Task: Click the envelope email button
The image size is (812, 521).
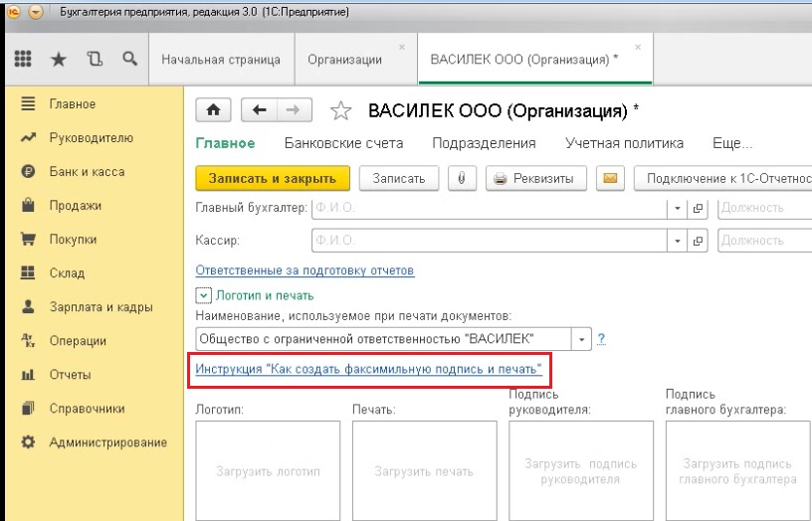Action: (x=610, y=179)
